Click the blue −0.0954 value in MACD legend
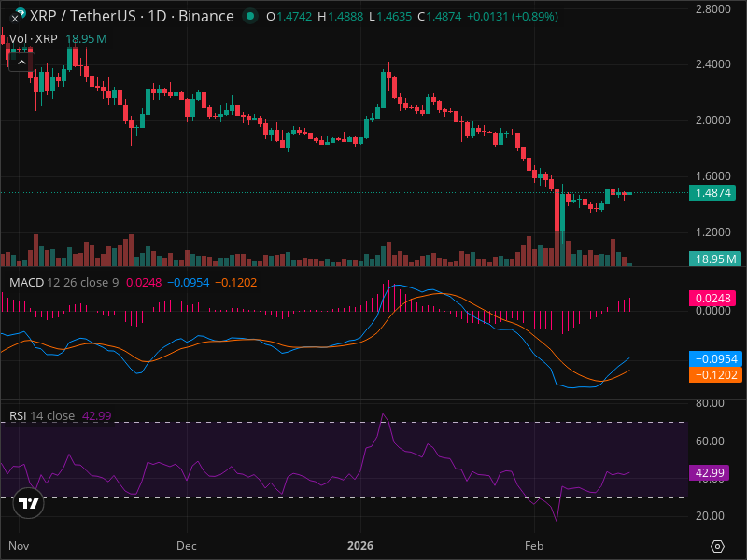 point(189,283)
